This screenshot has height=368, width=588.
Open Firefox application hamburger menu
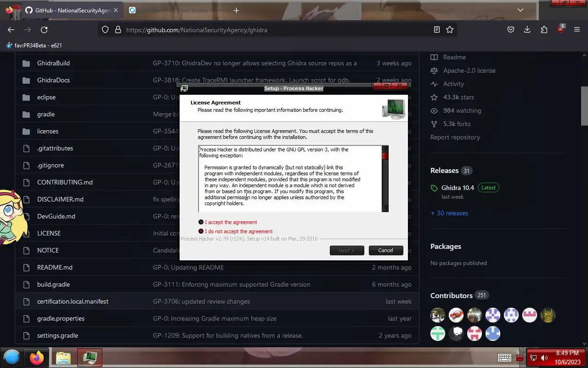(x=577, y=30)
